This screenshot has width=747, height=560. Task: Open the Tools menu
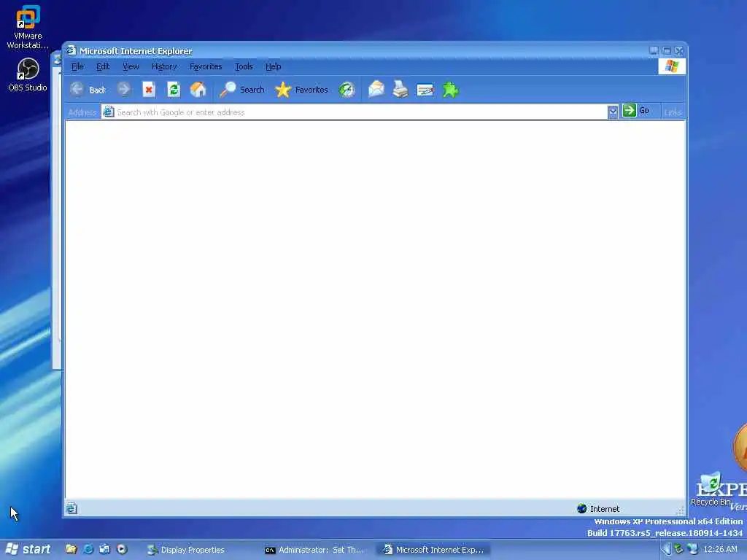click(x=244, y=66)
